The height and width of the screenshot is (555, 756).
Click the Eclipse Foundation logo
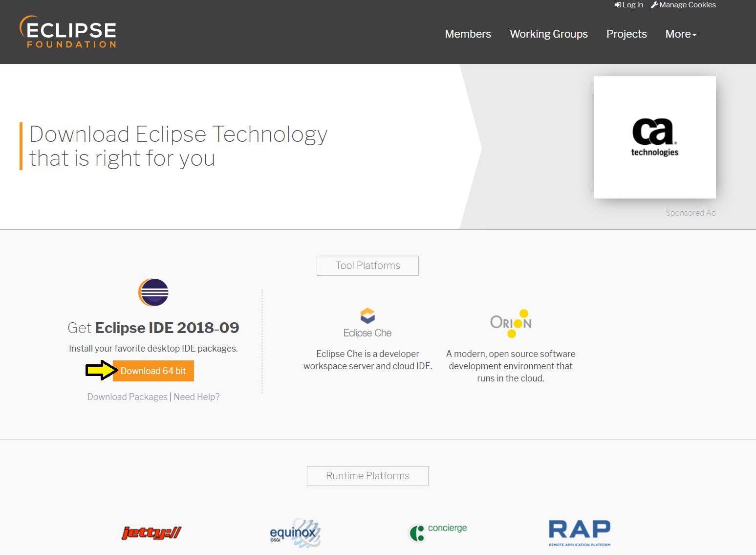[68, 32]
